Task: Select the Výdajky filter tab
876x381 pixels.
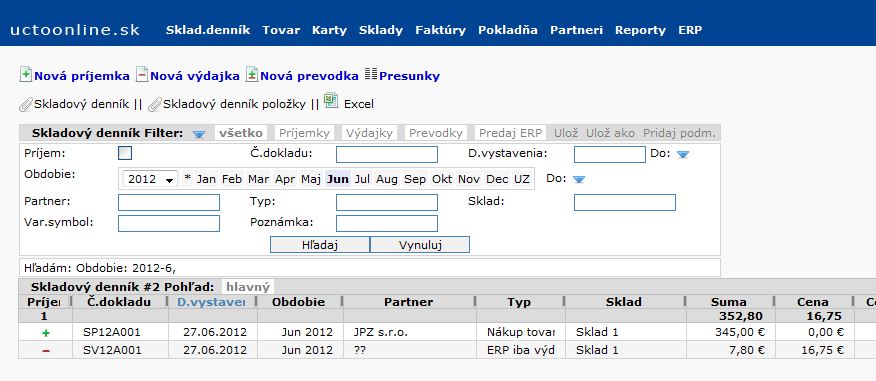Action: point(369,133)
